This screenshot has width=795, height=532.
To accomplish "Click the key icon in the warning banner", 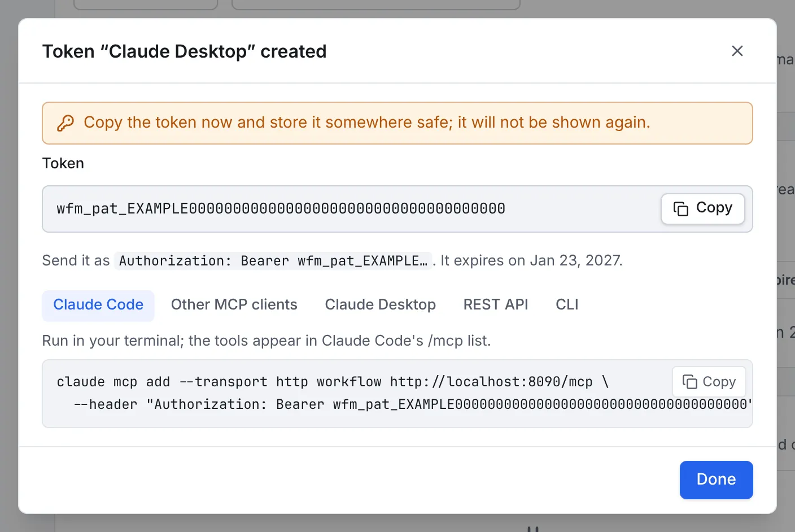I will (x=66, y=123).
